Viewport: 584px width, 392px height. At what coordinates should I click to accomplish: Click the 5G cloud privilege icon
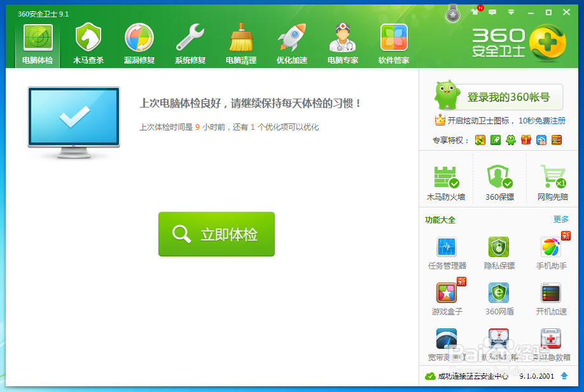pos(541,140)
